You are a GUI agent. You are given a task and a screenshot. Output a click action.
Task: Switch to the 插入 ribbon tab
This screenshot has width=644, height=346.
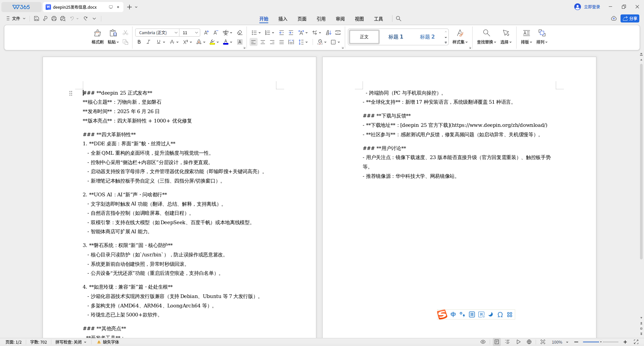click(283, 19)
